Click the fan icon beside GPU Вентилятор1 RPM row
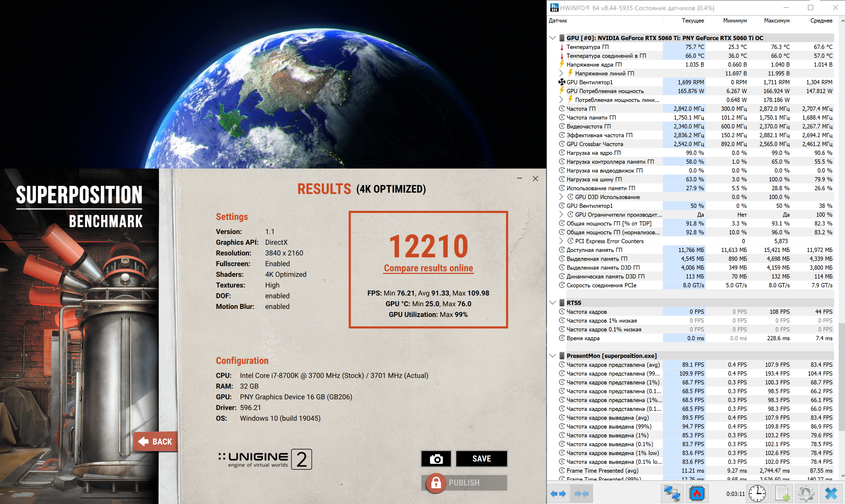Image resolution: width=845 pixels, height=504 pixels. [x=562, y=82]
